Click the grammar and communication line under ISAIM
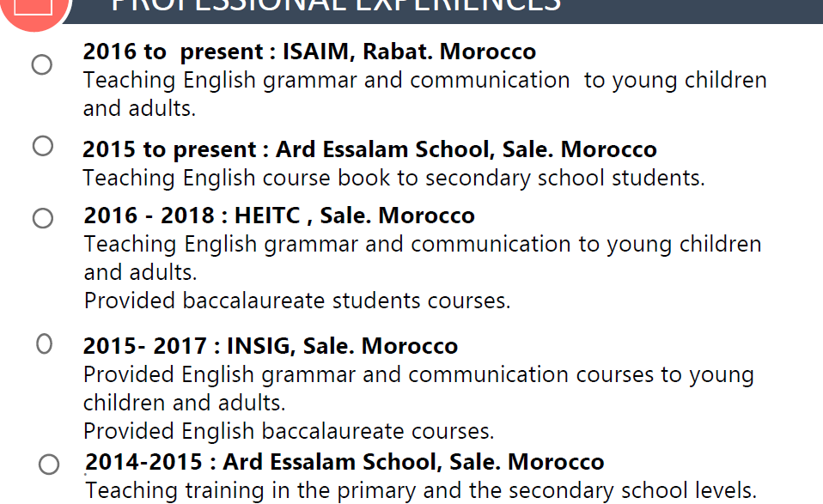 [x=424, y=81]
